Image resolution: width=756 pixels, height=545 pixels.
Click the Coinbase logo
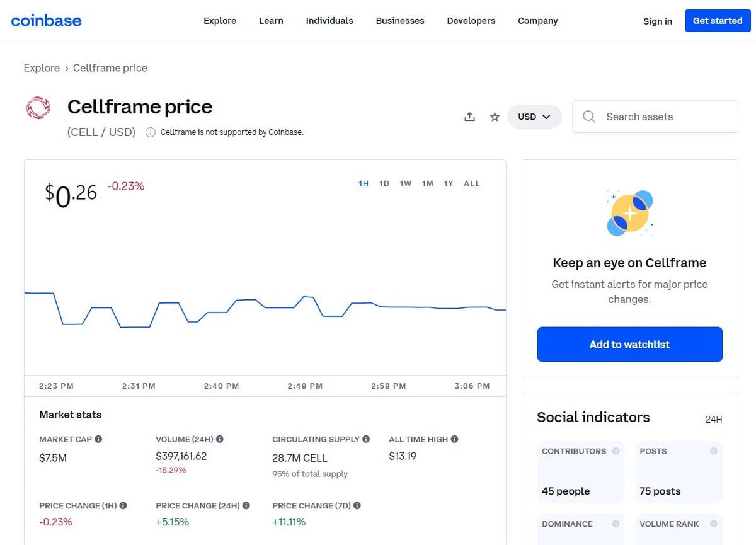pyautogui.click(x=46, y=21)
